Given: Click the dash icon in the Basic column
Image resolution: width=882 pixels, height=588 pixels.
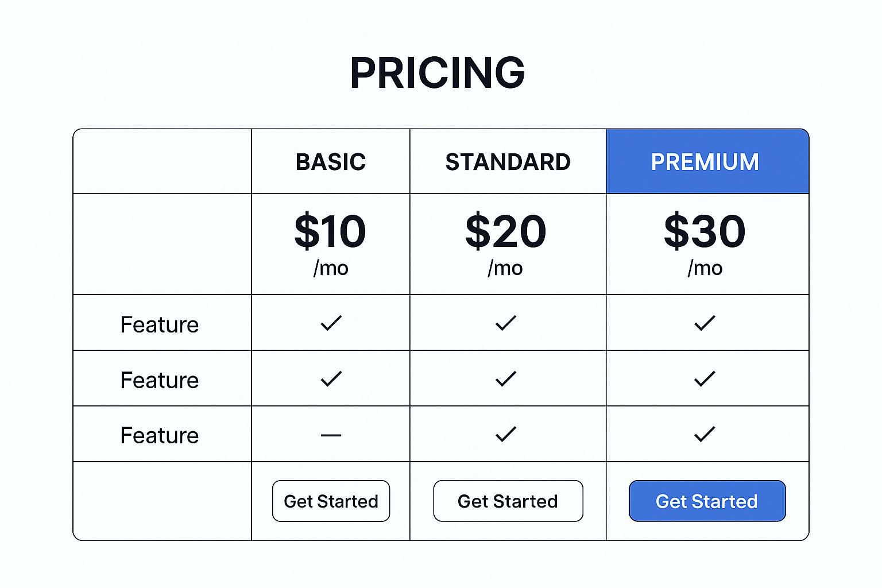Looking at the screenshot, I should (331, 435).
